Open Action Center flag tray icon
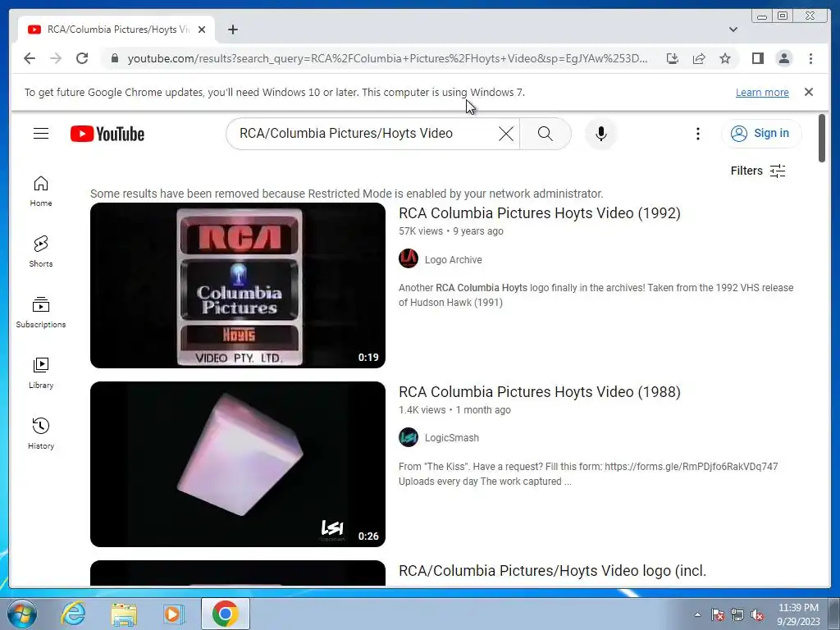 [717, 615]
